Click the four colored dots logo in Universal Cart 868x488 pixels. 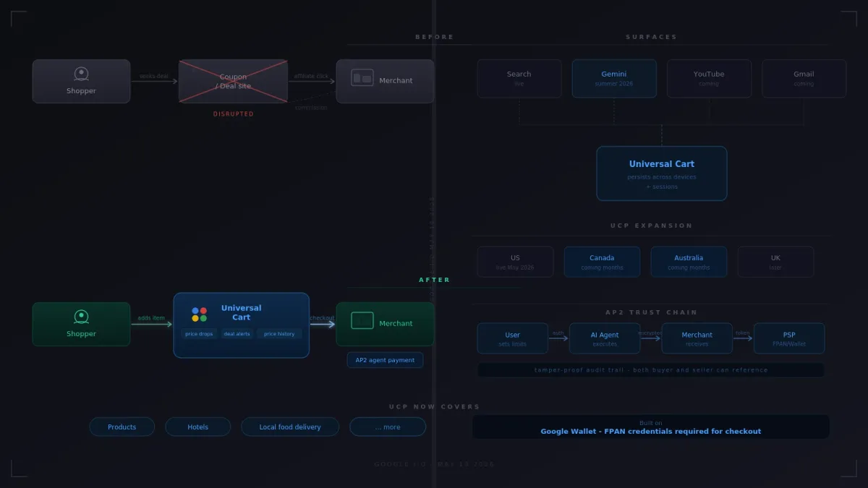(x=199, y=314)
